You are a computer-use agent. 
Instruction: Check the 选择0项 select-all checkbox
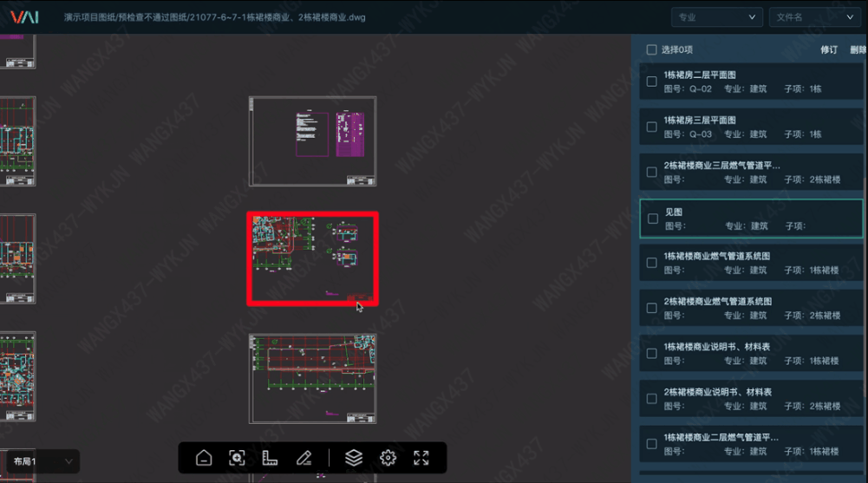[x=651, y=50]
